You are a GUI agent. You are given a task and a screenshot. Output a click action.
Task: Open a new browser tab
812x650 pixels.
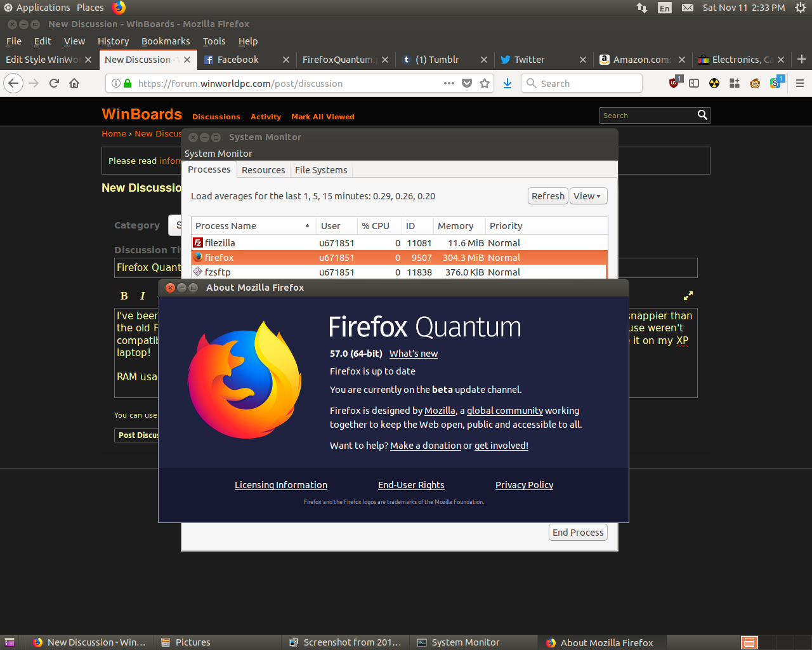click(x=802, y=59)
